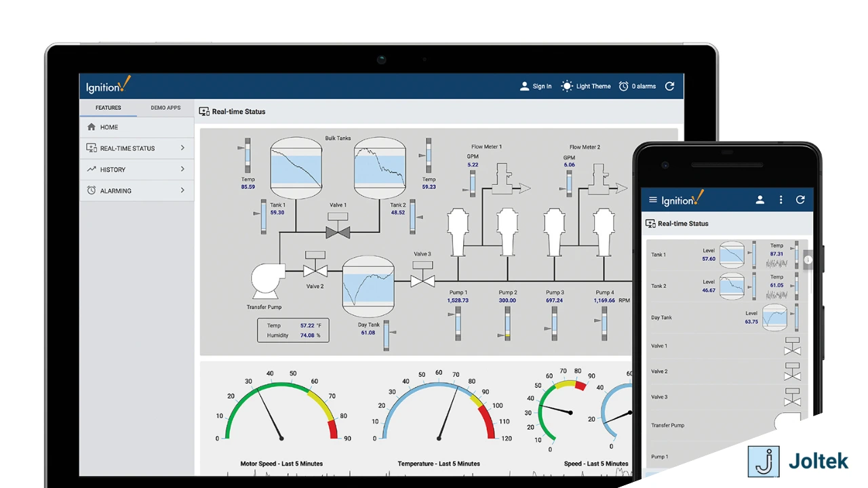Select the Valve 1 symbol on the tablet diagram
This screenshot has width=868, height=488.
click(337, 226)
